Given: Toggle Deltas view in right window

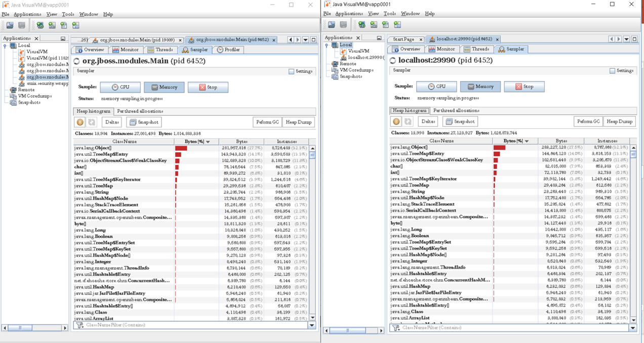Looking at the screenshot, I should coord(428,121).
